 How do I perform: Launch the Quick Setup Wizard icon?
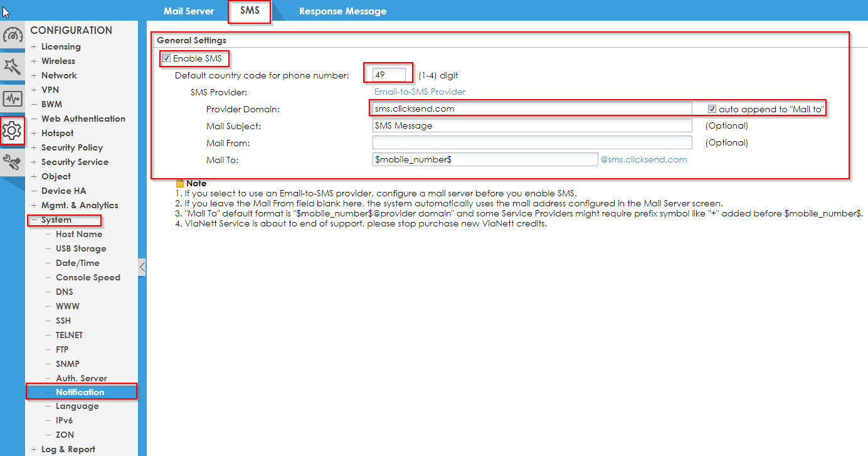click(11, 65)
